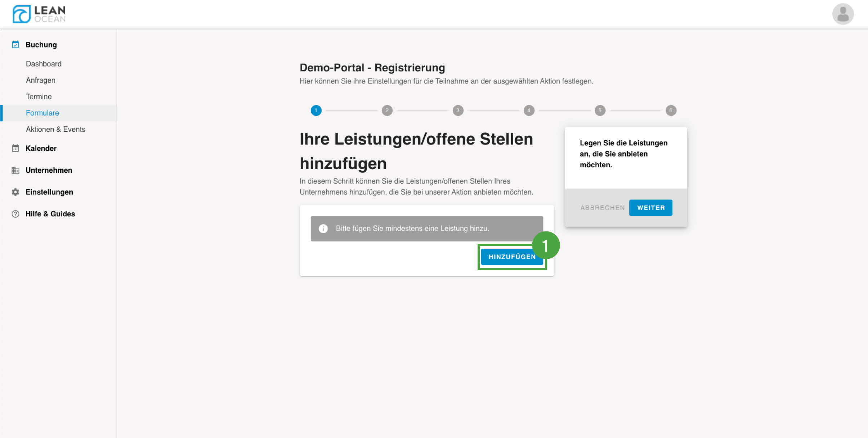Click the Unternehmen building icon

[15, 170]
